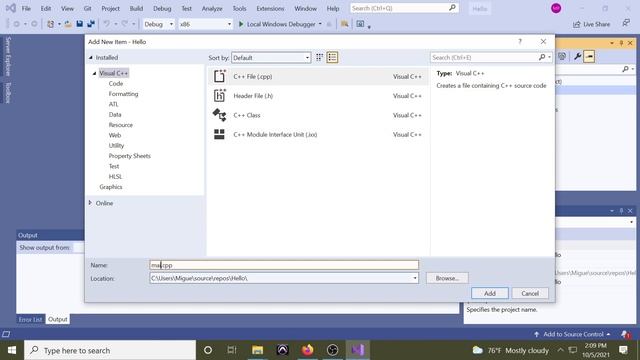Open the Analyze menu
Viewport: 640px width, 360px height.
click(212, 8)
